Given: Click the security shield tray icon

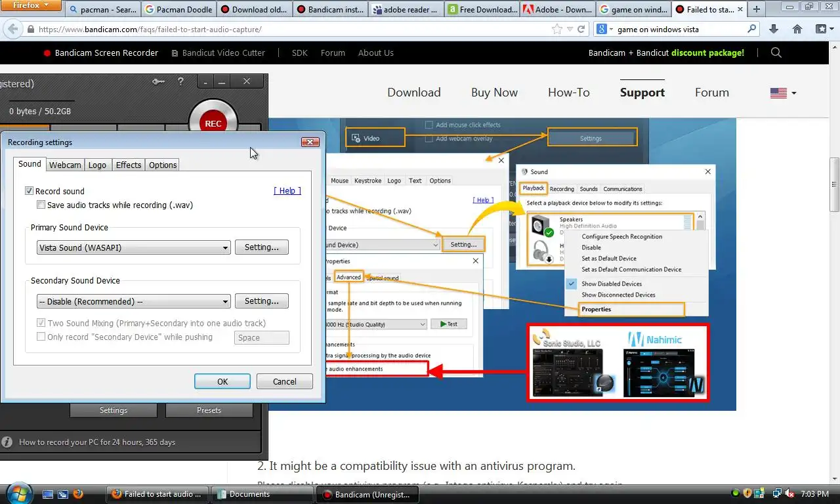Looking at the screenshot, I should pyautogui.click(x=747, y=493).
